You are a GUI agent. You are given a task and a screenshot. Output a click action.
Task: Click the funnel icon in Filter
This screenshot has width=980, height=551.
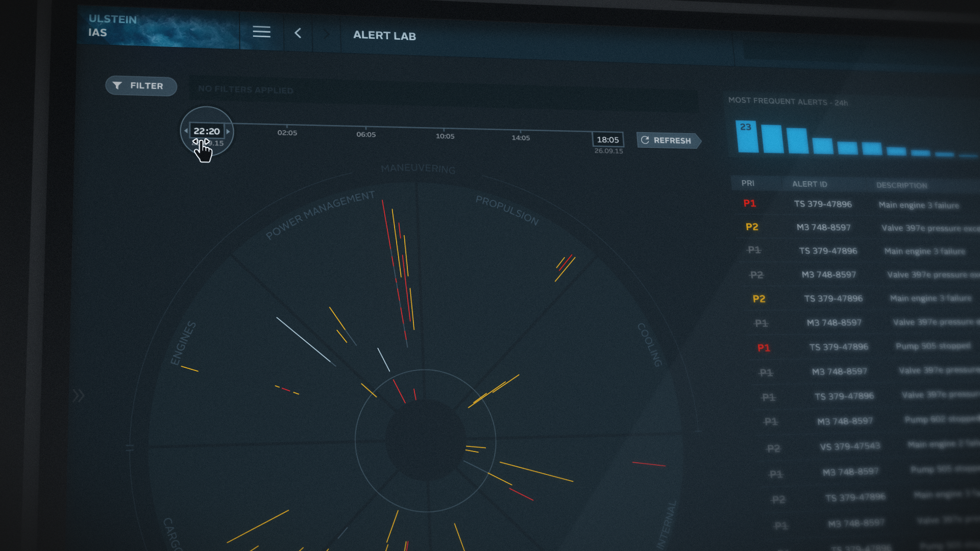(x=117, y=85)
